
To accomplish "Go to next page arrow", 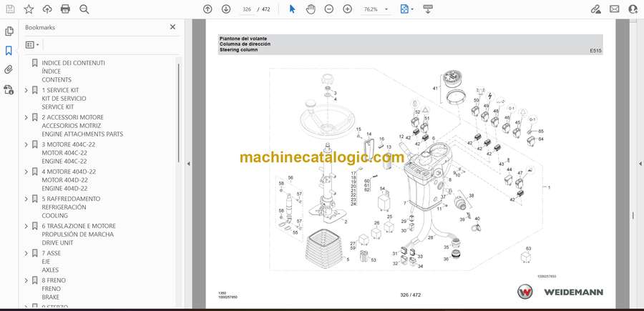I will pyautogui.click(x=226, y=9).
